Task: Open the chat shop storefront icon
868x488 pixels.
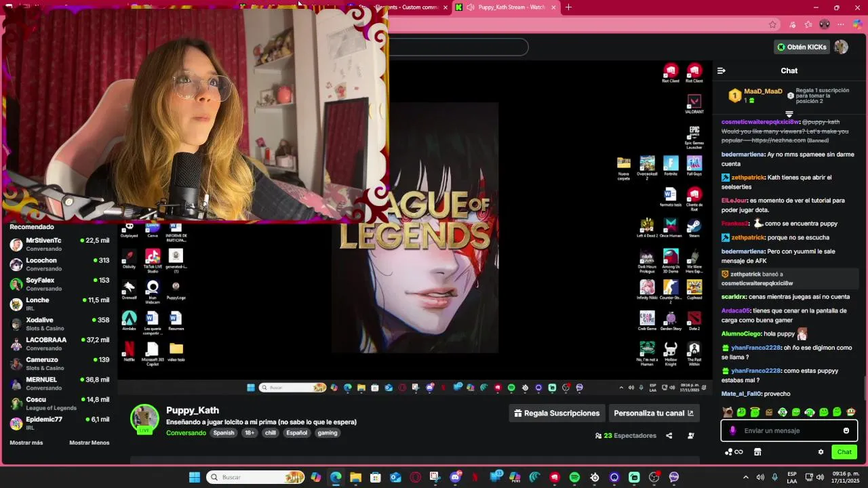Action: tap(757, 452)
